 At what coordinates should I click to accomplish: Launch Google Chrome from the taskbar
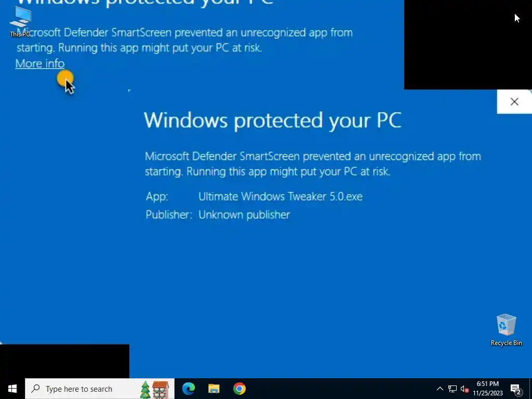(x=239, y=389)
